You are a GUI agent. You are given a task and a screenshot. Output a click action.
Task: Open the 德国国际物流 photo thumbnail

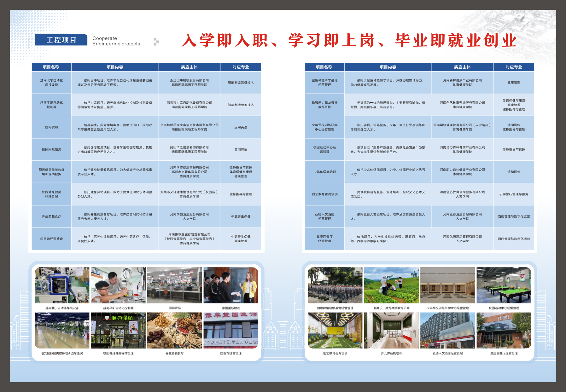coord(231,285)
